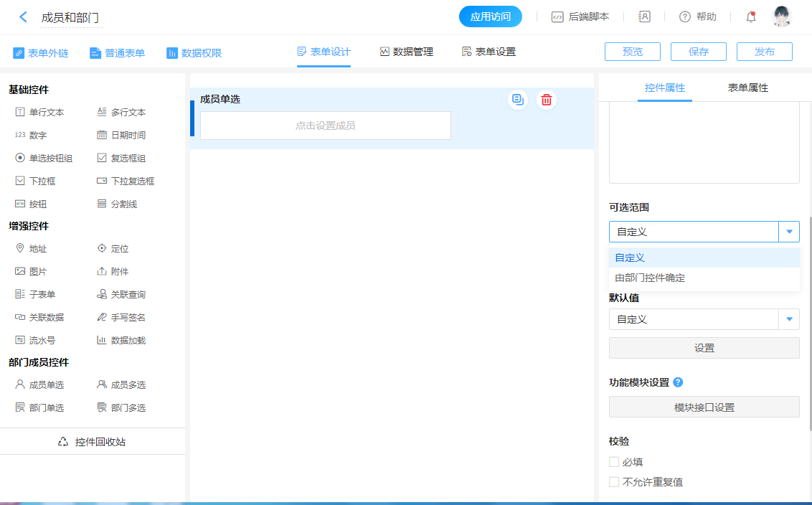Choose 由部门控件确定 from the list
Screen dimensions: 812x505
tap(650, 278)
